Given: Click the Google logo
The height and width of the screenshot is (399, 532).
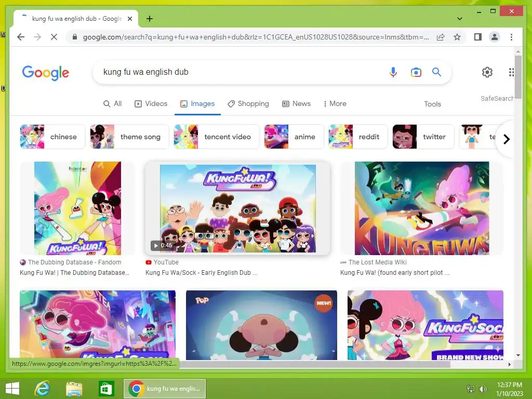Looking at the screenshot, I should (x=46, y=73).
